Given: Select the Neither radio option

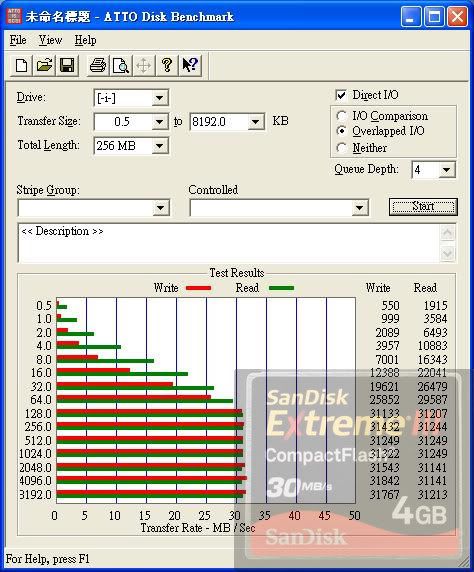Looking at the screenshot, I should pyautogui.click(x=342, y=148).
